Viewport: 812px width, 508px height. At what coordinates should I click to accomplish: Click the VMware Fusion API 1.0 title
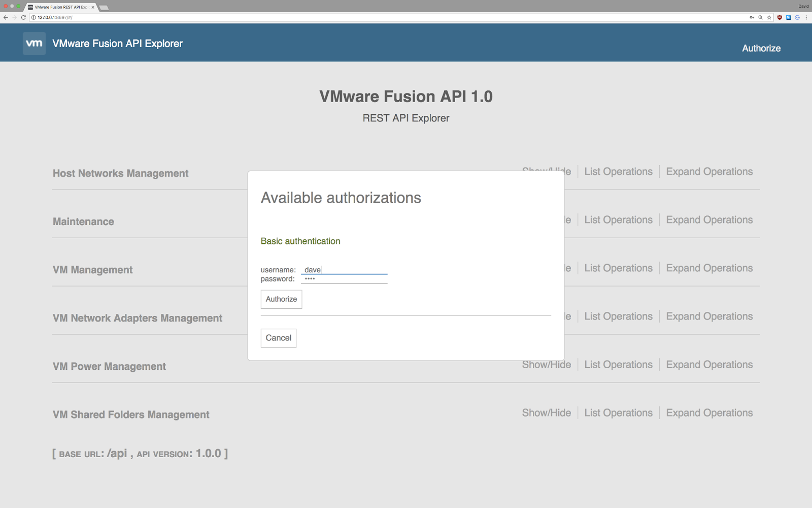(406, 97)
